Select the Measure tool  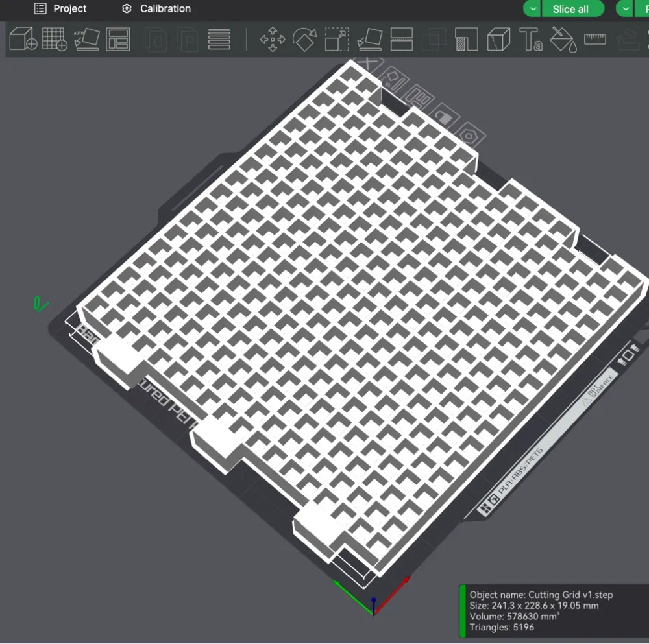tap(594, 40)
